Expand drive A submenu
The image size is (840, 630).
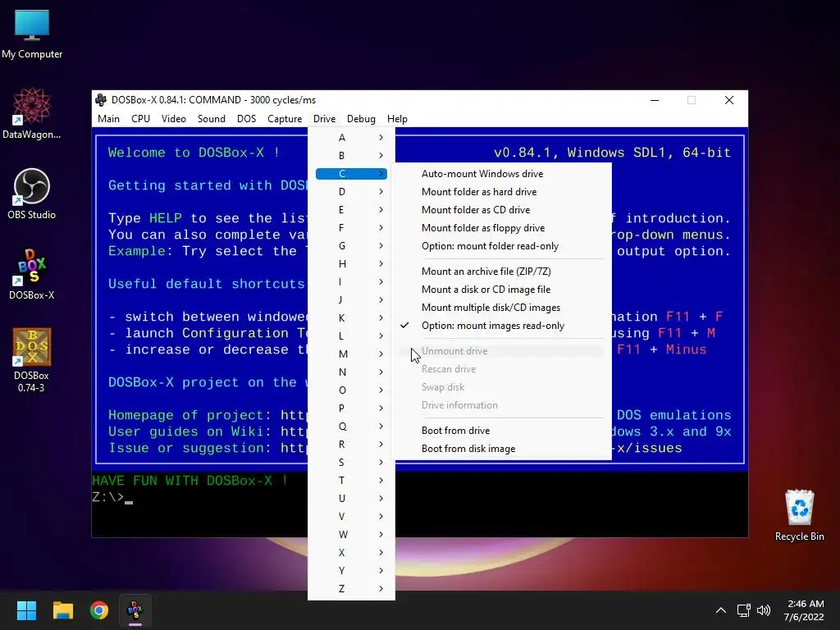(351, 138)
